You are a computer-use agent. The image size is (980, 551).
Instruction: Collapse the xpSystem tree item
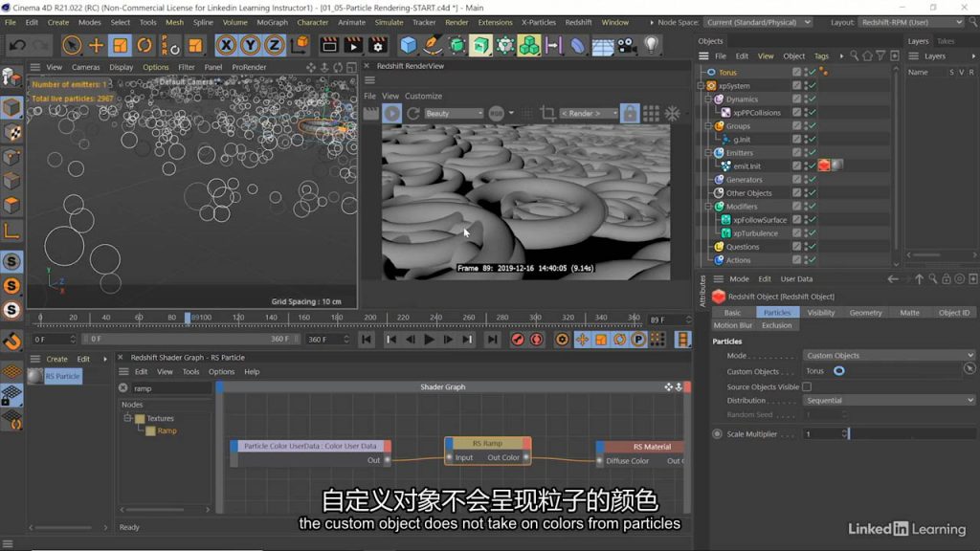click(x=702, y=85)
